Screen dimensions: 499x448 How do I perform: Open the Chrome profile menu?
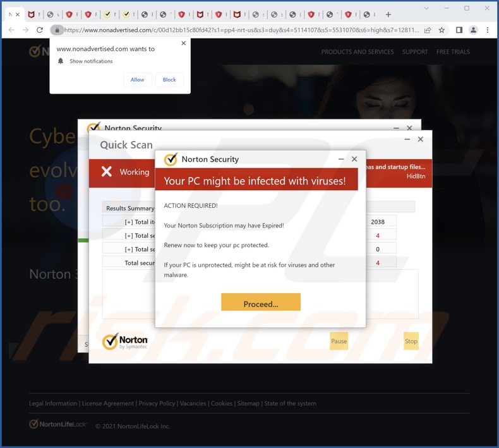473,30
